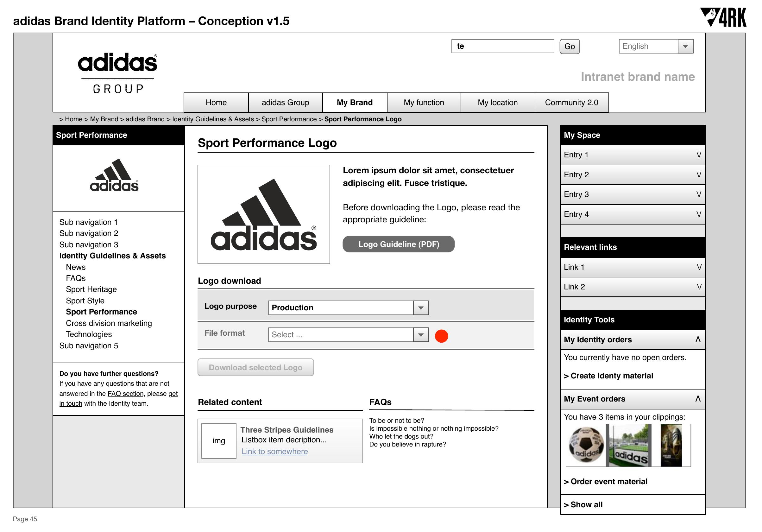Viewport: 762px width, 532px height.
Task: Click inside the search input field
Action: point(502,46)
